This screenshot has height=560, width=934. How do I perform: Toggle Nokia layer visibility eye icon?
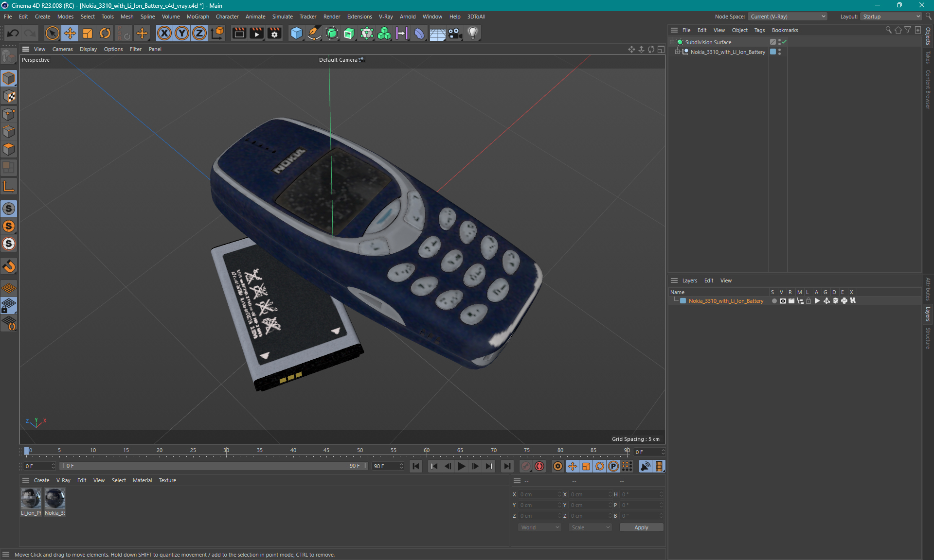coord(783,301)
